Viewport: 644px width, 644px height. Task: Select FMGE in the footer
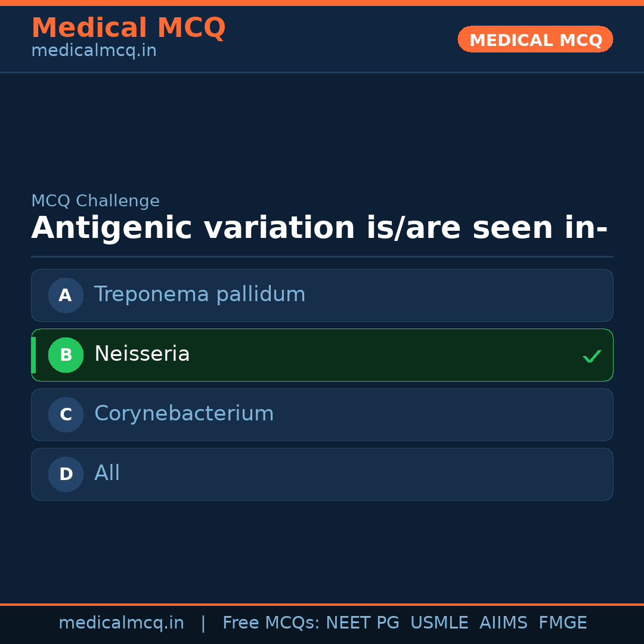562,623
